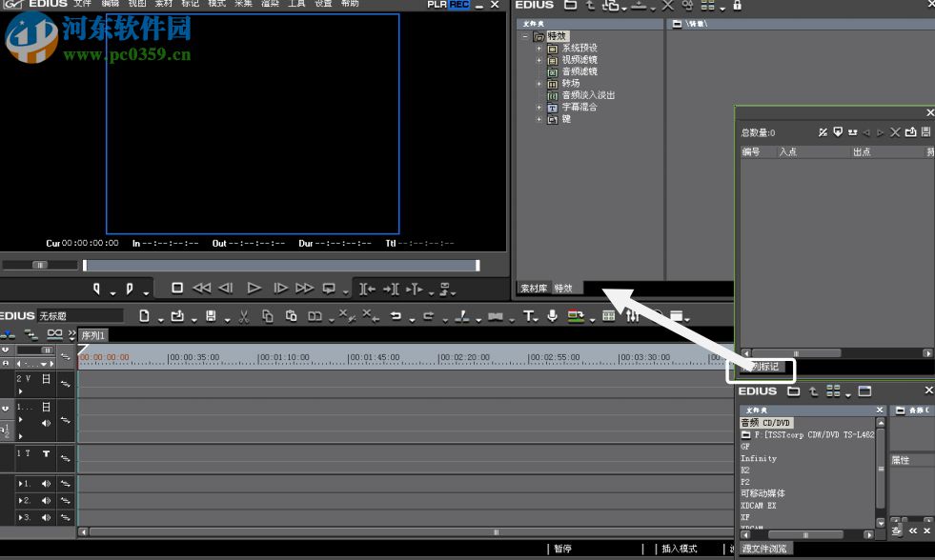
Task: Expand the 转场 transitions tree node
Action: click(x=539, y=84)
